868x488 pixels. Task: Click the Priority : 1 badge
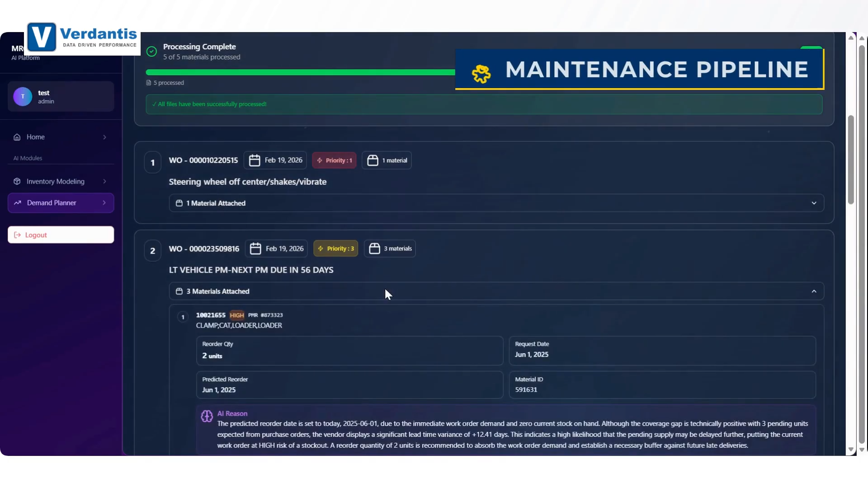pos(334,160)
